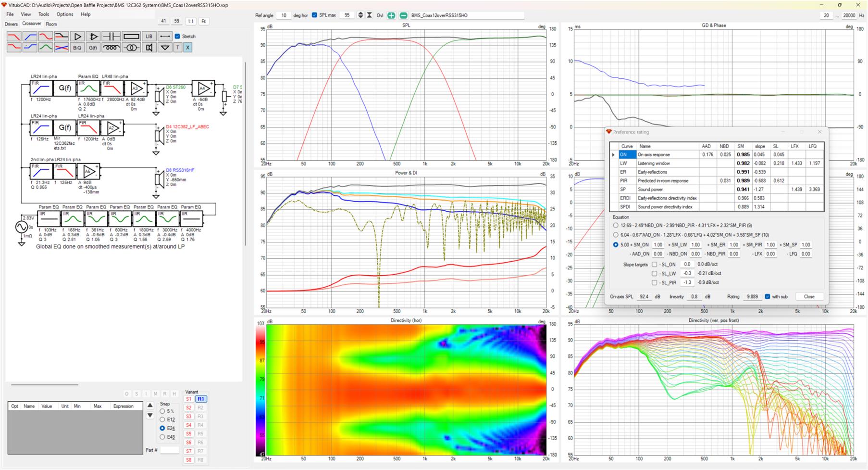Add the red low-shelf filter icon, bottom row
The width and height of the screenshot is (868, 470).
click(x=14, y=48)
